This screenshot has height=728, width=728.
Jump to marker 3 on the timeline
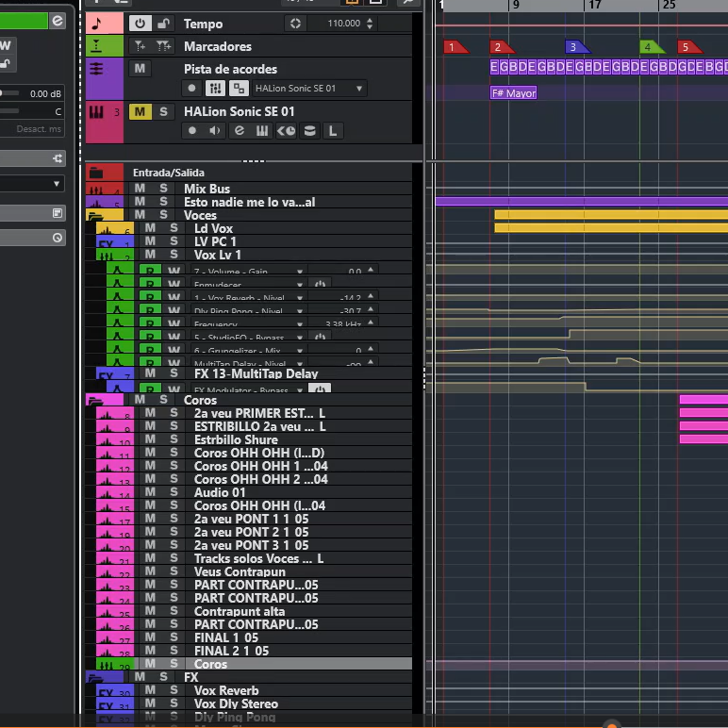[x=572, y=47]
